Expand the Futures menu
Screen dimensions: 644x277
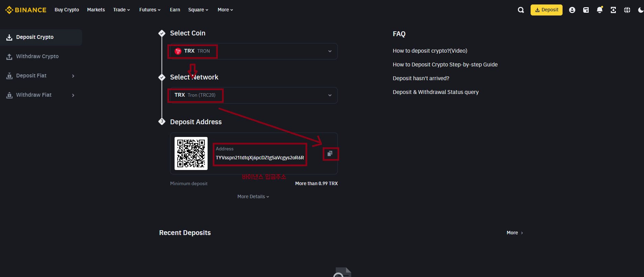click(x=150, y=10)
